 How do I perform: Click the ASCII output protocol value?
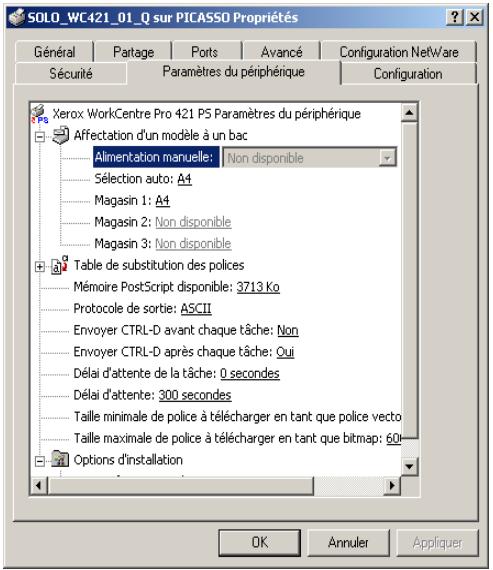(196, 309)
